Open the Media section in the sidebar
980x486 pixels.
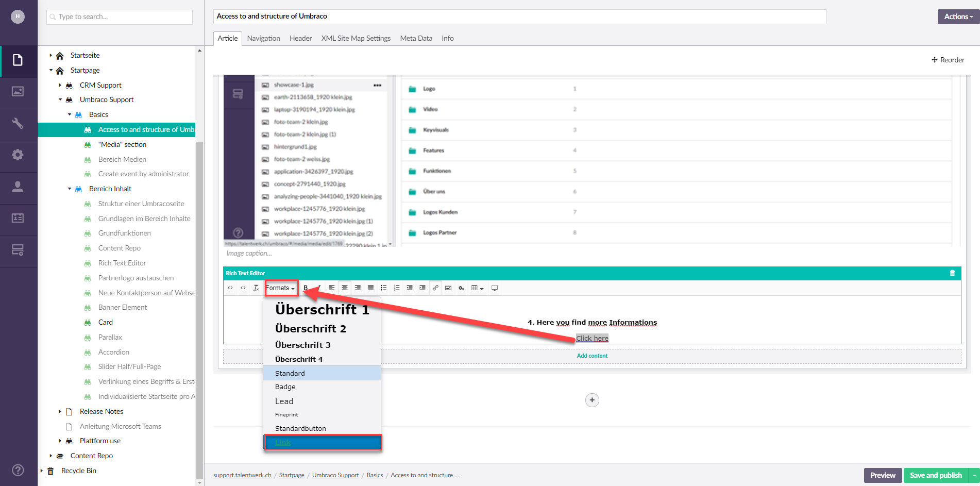pos(18,92)
